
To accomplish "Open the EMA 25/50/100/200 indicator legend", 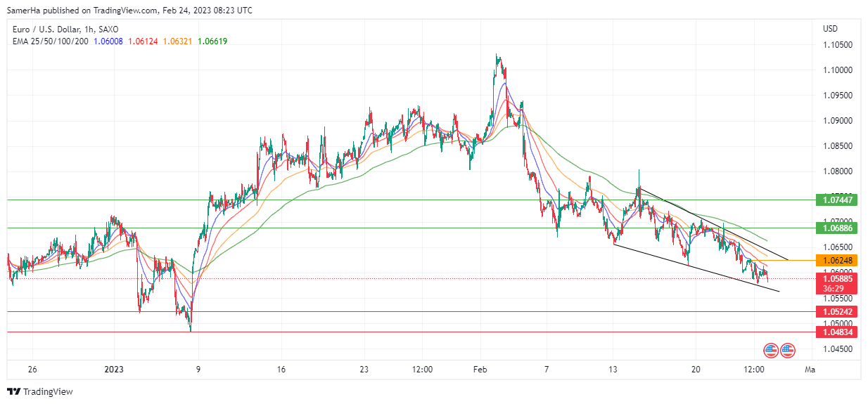I will click(x=49, y=41).
